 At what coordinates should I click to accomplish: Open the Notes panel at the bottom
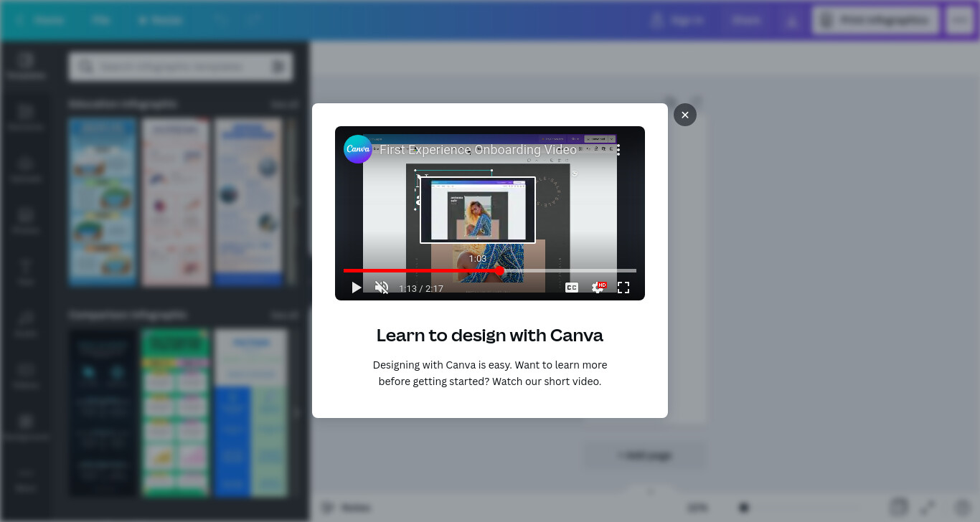coord(345,508)
